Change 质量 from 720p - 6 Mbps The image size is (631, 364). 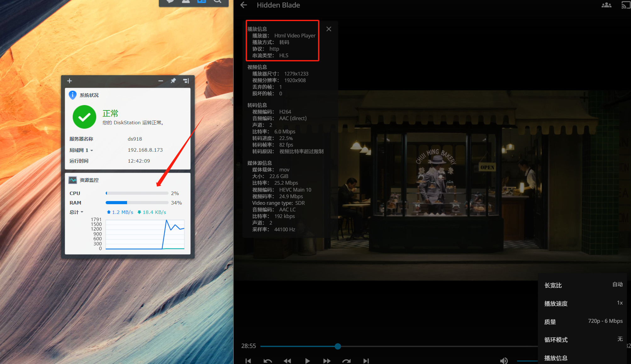tap(583, 322)
